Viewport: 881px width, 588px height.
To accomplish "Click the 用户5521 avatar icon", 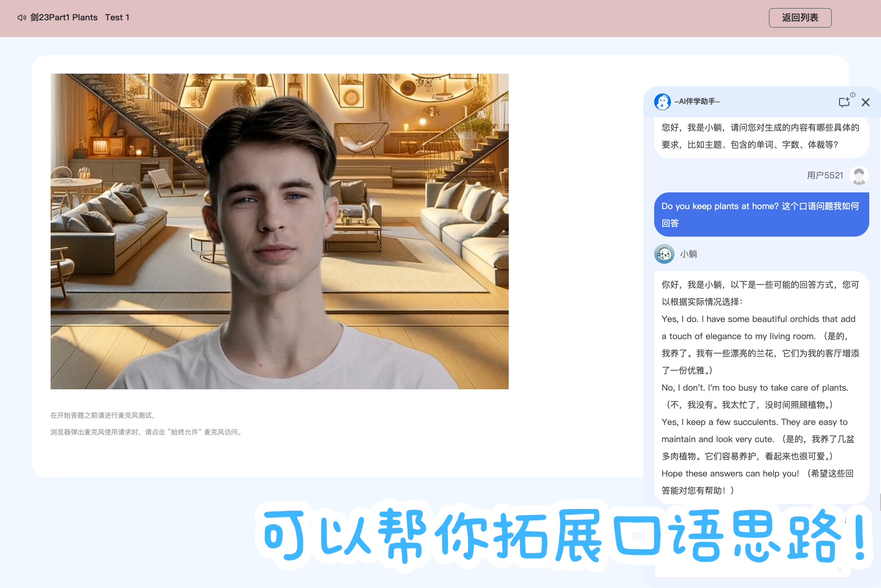I will coord(859,175).
